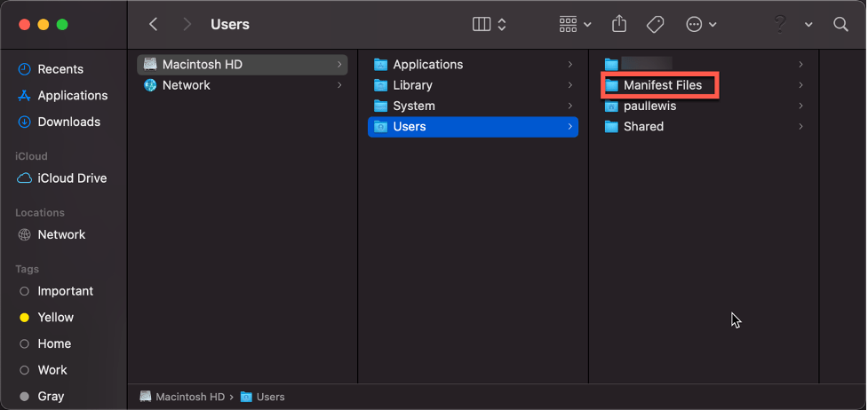Select the Manifest Files folder
This screenshot has width=868, height=410.
pyautogui.click(x=662, y=85)
